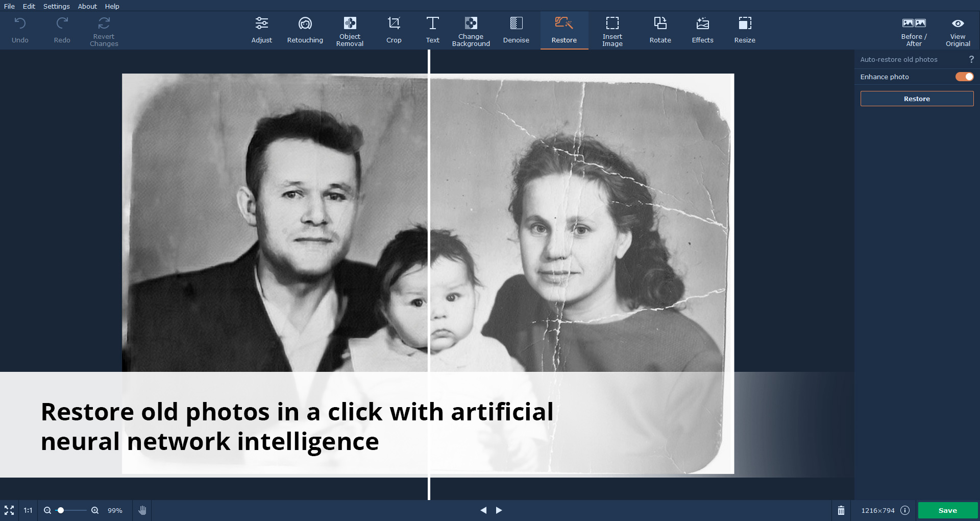This screenshot has width=980, height=521.
Task: Show image info next to 1216×794
Action: (905, 510)
